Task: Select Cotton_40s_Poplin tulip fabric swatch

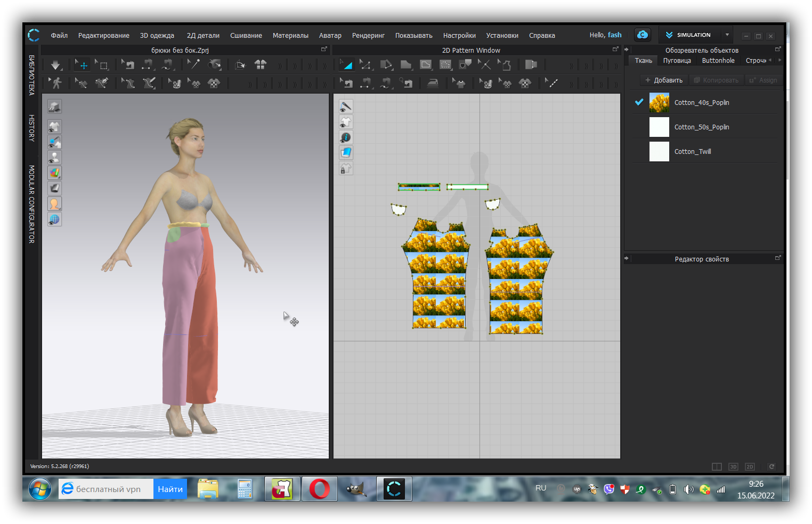Action: tap(659, 102)
